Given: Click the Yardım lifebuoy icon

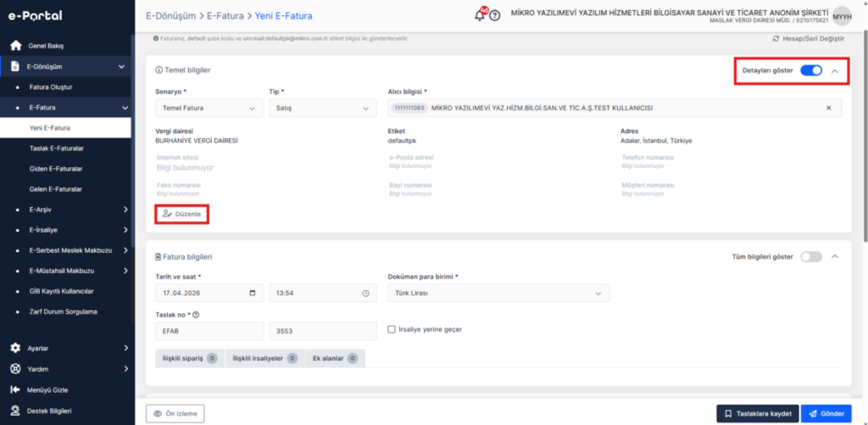Looking at the screenshot, I should 16,368.
